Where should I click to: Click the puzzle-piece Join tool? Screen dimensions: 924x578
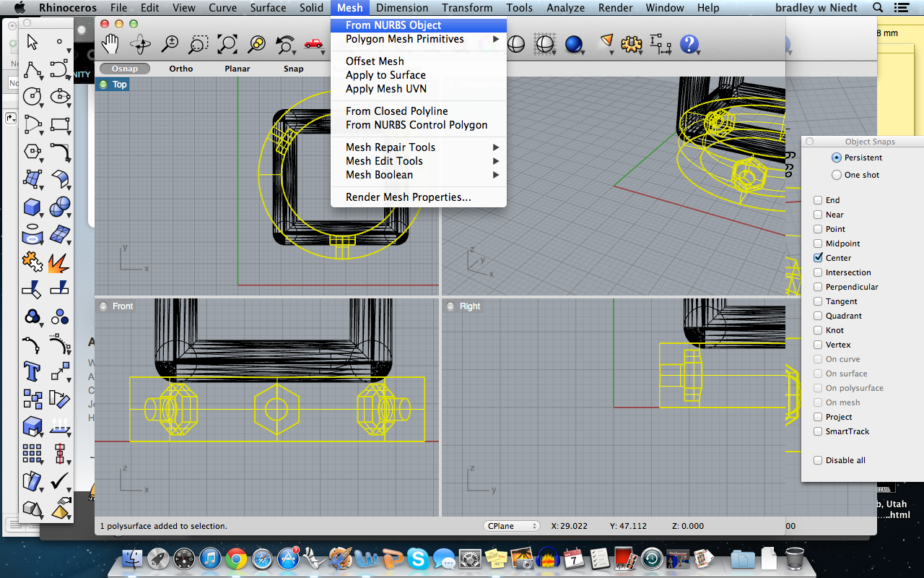pyautogui.click(x=32, y=262)
